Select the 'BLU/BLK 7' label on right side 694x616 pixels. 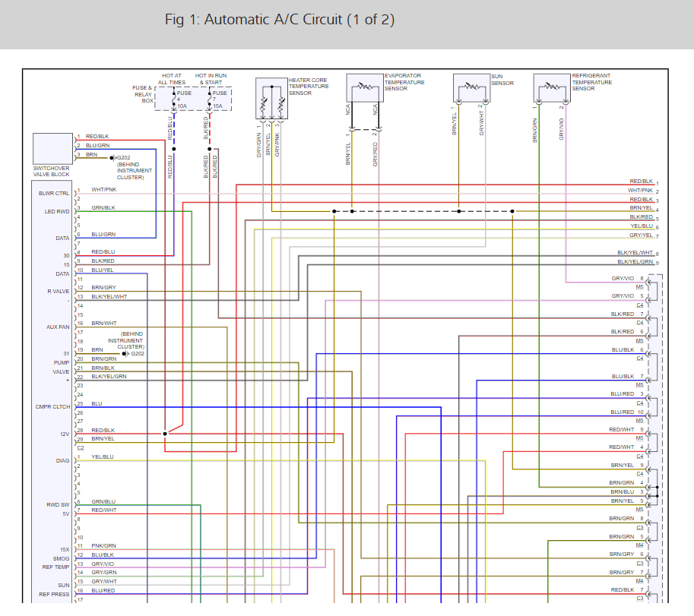click(x=627, y=376)
